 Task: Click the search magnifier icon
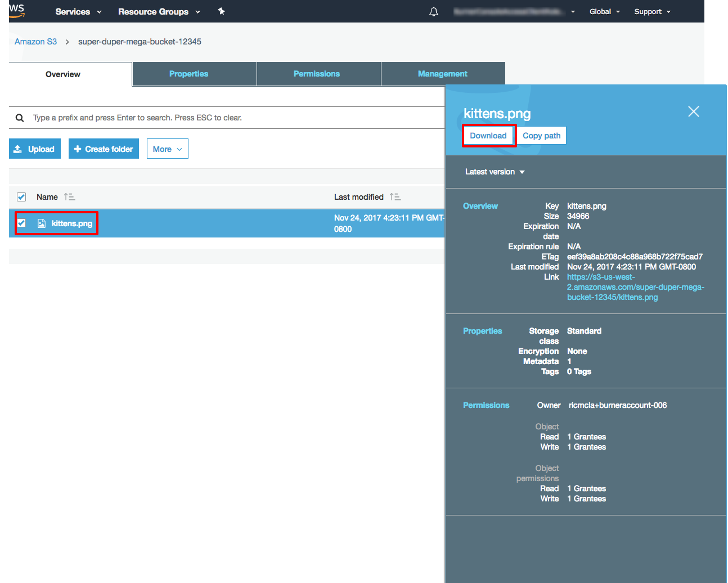point(20,118)
